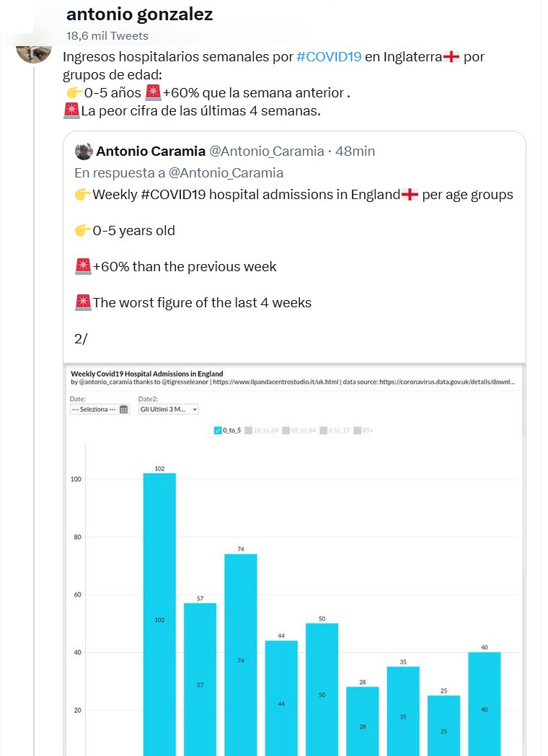
Task: Click the chart bar with value 74
Action: pyautogui.click(x=241, y=653)
